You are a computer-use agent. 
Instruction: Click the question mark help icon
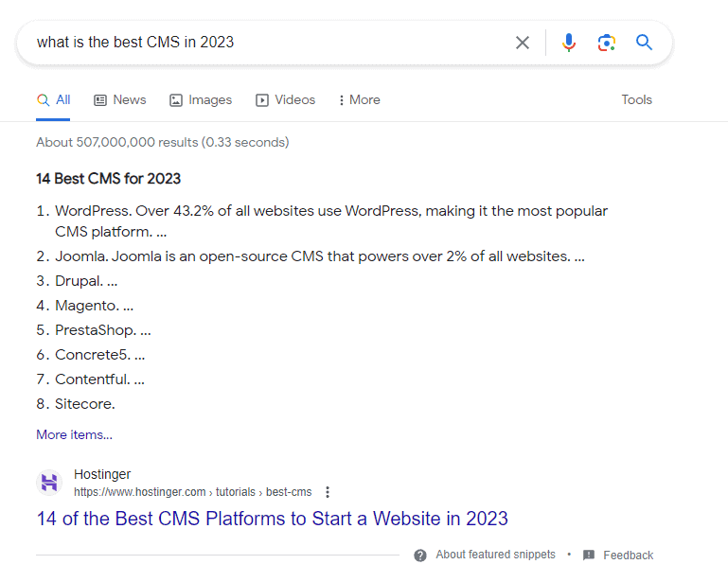420,556
